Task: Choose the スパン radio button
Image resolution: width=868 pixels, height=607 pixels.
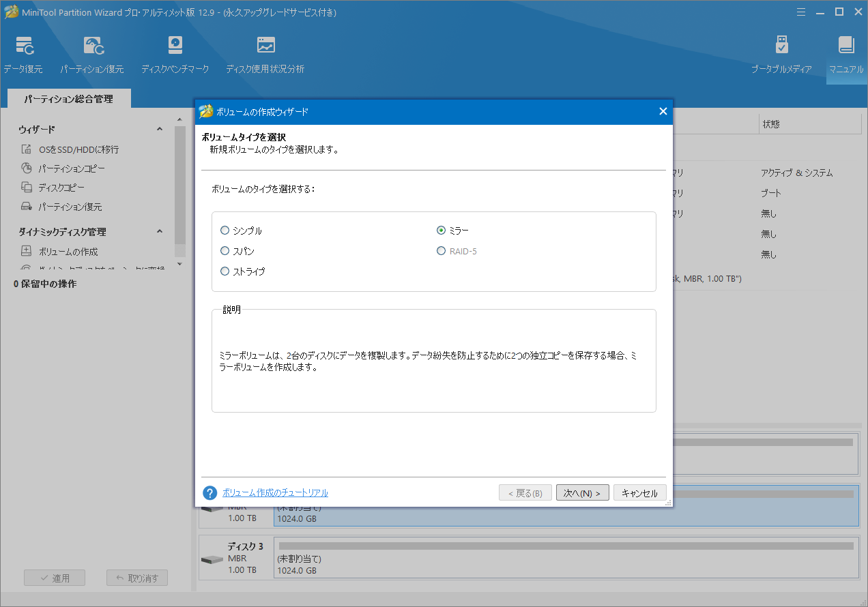Action: click(x=225, y=252)
